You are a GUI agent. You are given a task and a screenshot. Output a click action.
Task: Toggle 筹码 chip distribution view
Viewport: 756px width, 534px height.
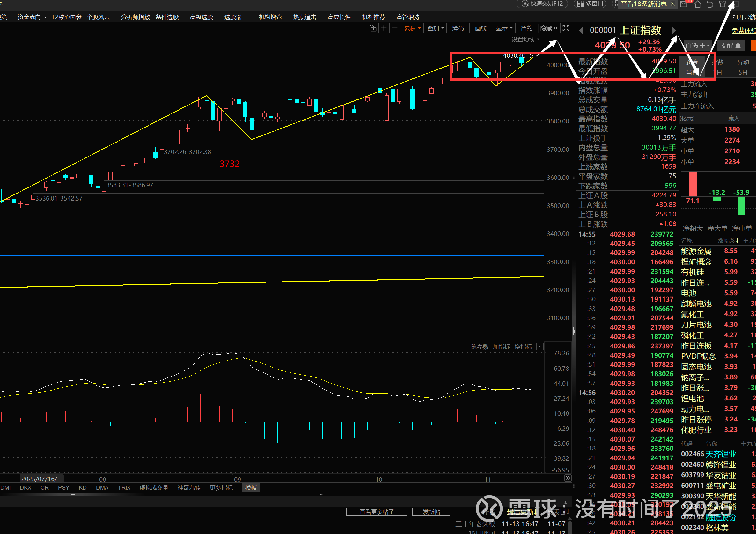458,28
